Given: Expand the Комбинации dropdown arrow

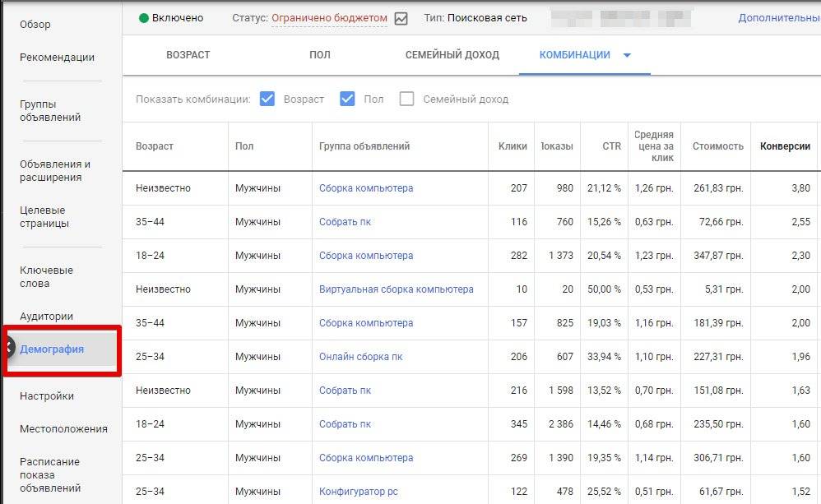Looking at the screenshot, I should click(x=627, y=55).
